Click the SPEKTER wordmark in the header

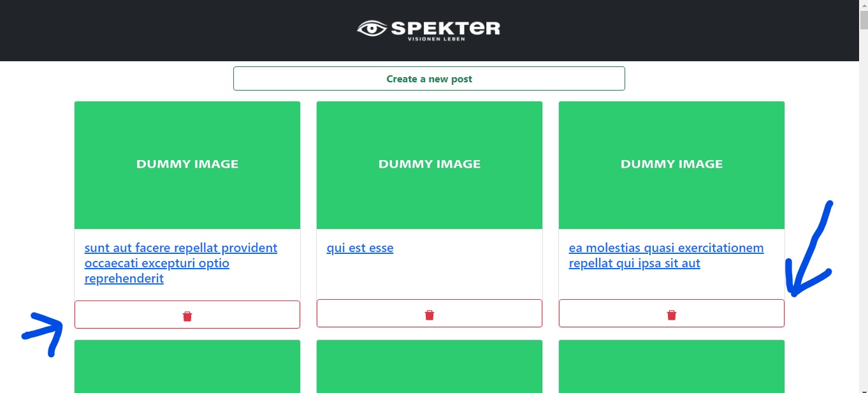click(x=445, y=27)
